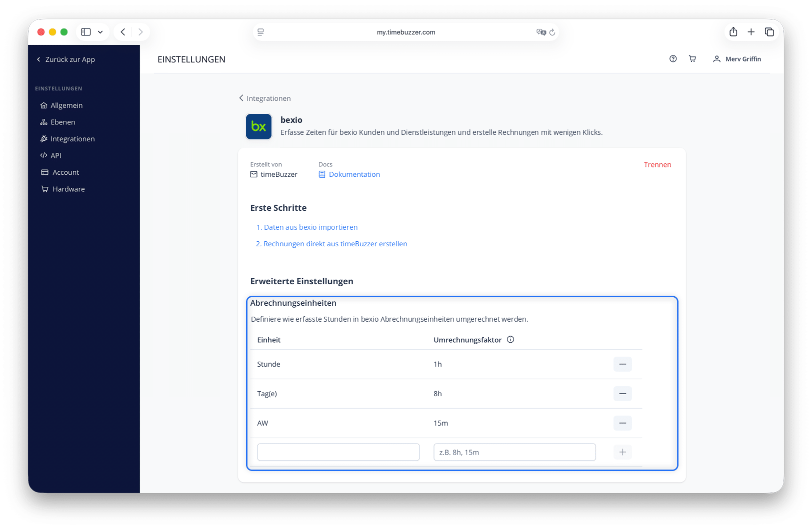812x530 pixels.
Task: Delete the AW unit row
Action: [622, 423]
